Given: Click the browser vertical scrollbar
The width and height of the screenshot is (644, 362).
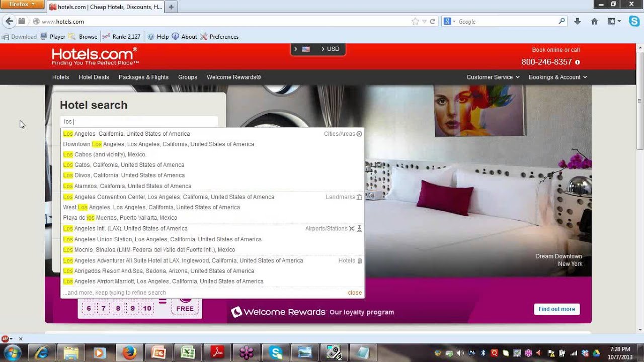Looking at the screenshot, I should pyautogui.click(x=640, y=101).
